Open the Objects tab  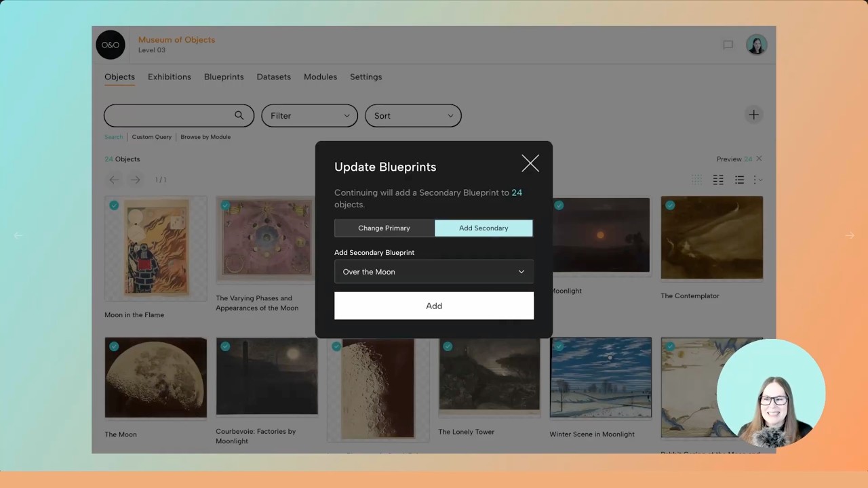click(119, 77)
